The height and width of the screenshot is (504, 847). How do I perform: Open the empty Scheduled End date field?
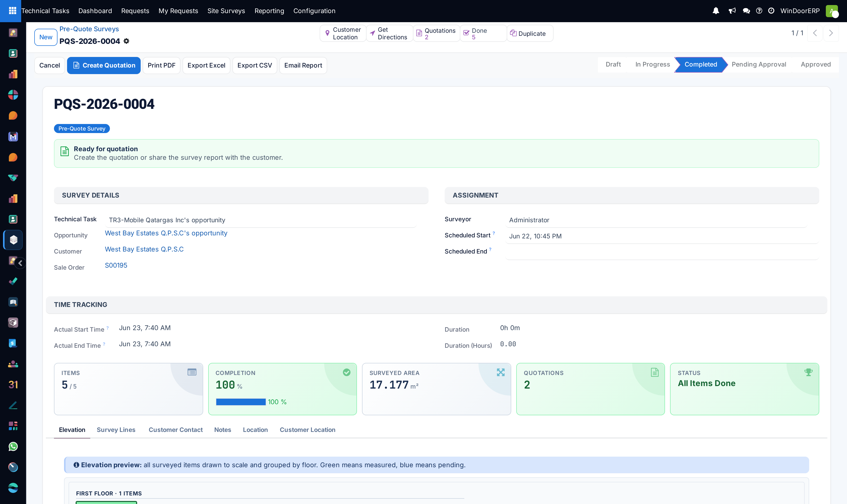662,252
